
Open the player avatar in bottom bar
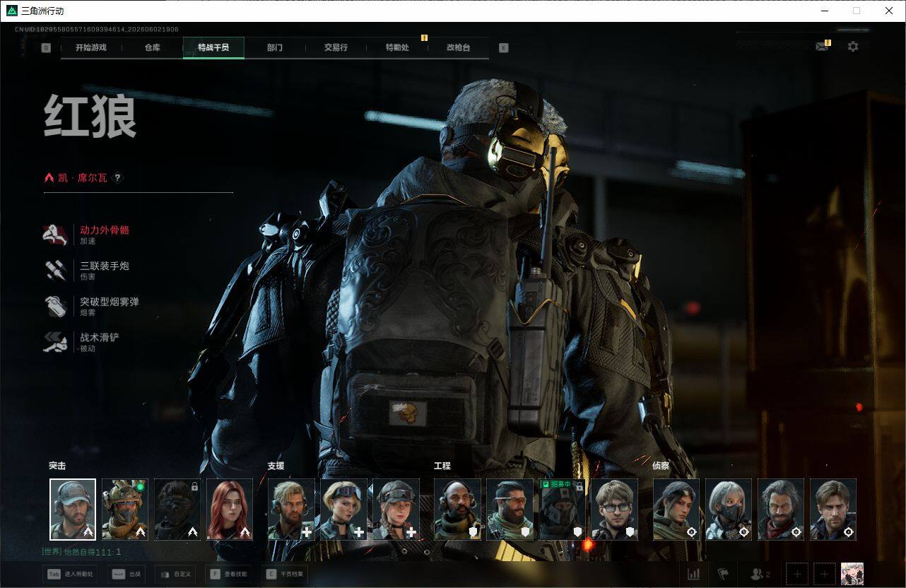[852, 574]
